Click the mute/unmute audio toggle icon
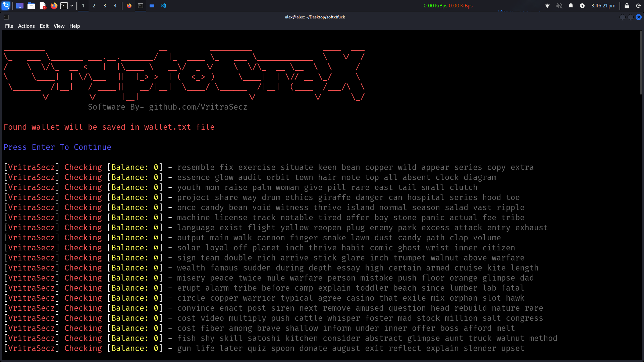This screenshot has height=362, width=644. (559, 6)
